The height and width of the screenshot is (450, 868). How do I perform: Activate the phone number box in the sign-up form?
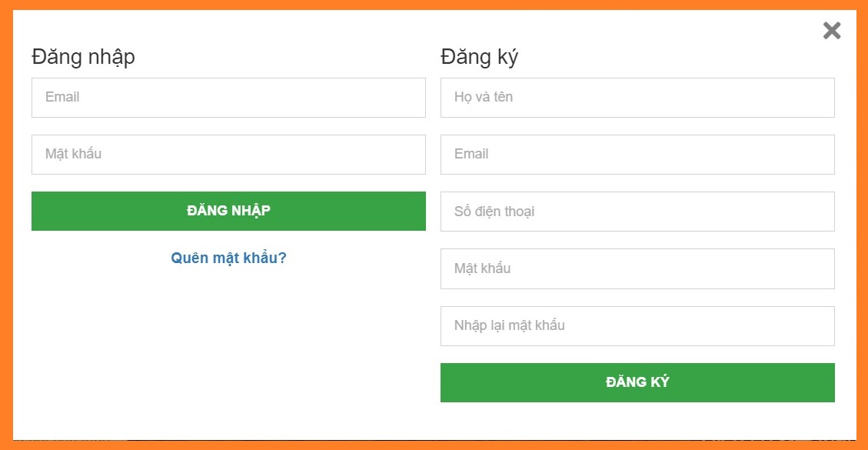click(x=637, y=212)
